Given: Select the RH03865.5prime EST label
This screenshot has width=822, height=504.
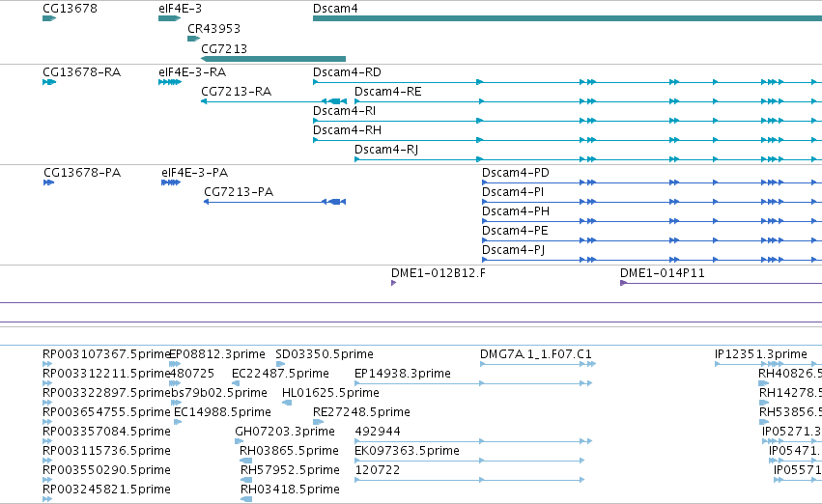Looking at the screenshot, I should [290, 451].
